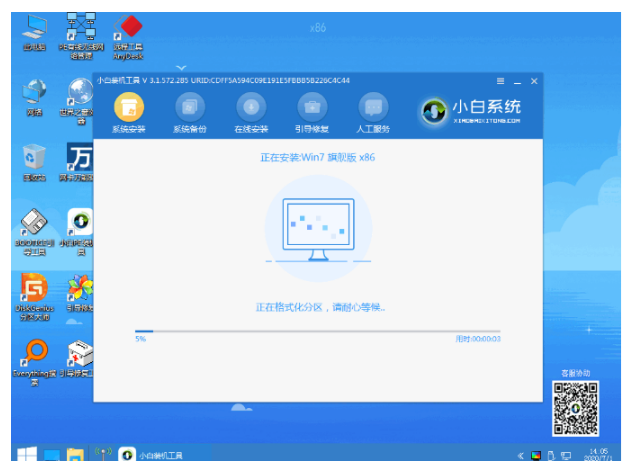629x464 pixels.
Task: Expand the chevron above the installer window
Action: pyautogui.click(x=181, y=67)
